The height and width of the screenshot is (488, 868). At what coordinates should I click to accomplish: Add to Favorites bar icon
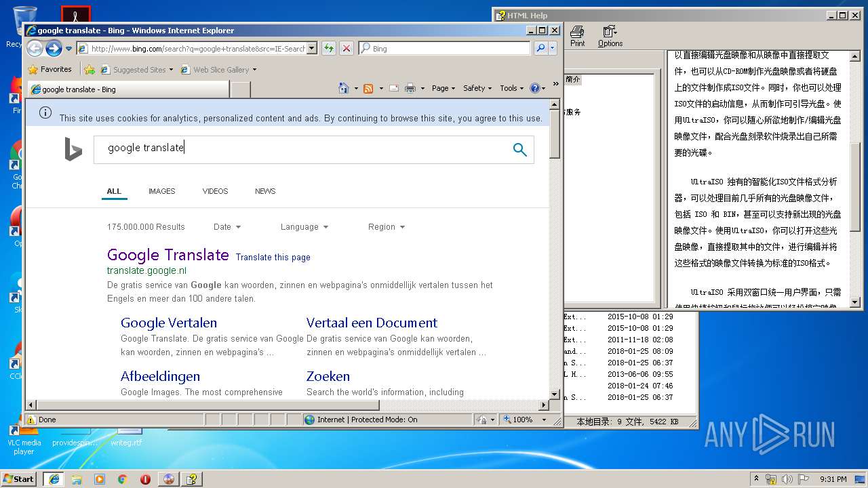pos(89,69)
